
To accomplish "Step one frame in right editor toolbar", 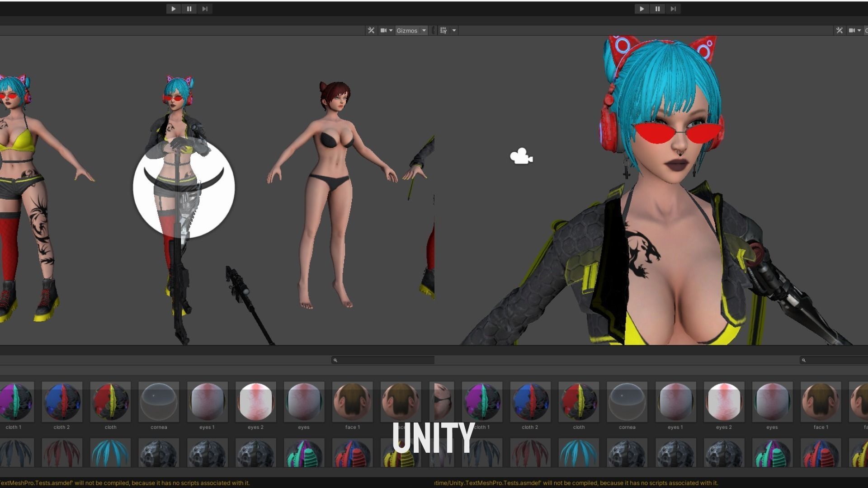I will [x=673, y=9].
